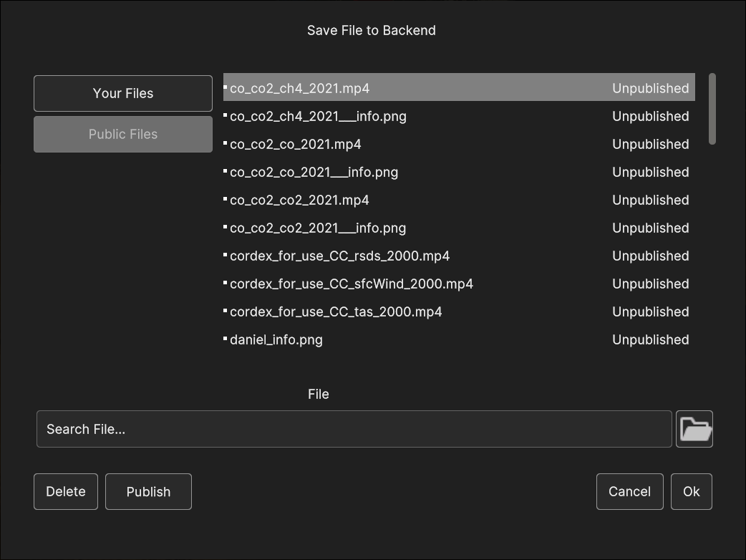Screen dimensions: 746x560
Task: Confirm with the Ok button
Action: coord(692,491)
